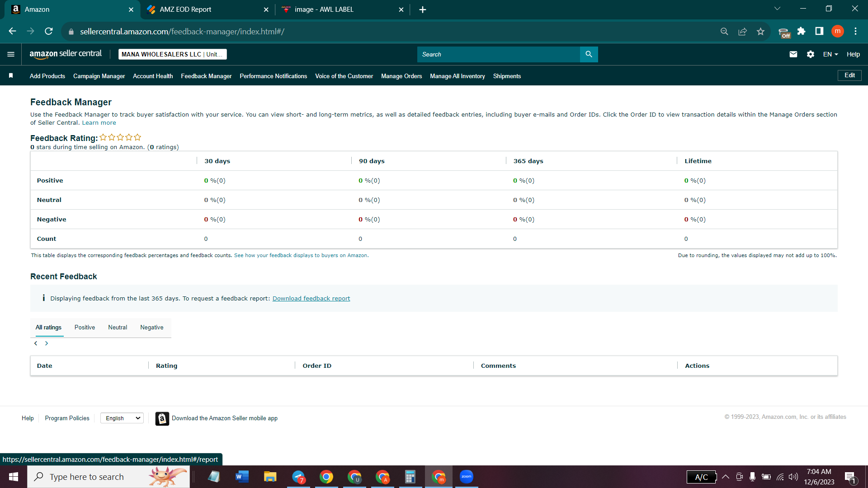The image size is (868, 488).
Task: Click the taskbar clock showing 7:04 AM
Action: click(819, 477)
